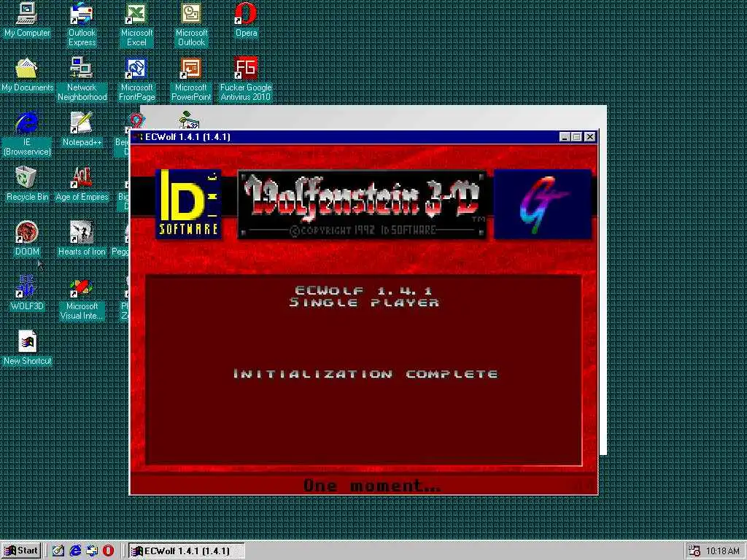Viewport: 747px width, 560px height.
Task: Click ECWolf 1.4.1 taskbar button
Action: pyautogui.click(x=186, y=551)
